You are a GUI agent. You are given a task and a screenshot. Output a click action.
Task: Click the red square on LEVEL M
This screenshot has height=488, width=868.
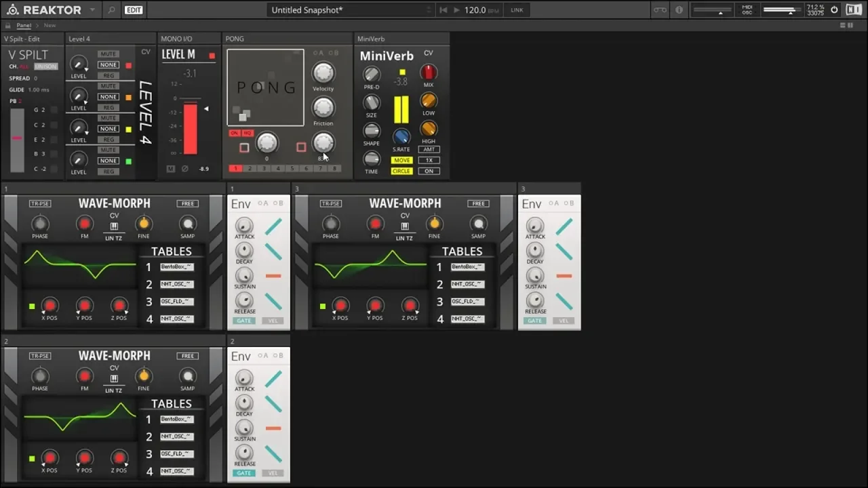212,56
